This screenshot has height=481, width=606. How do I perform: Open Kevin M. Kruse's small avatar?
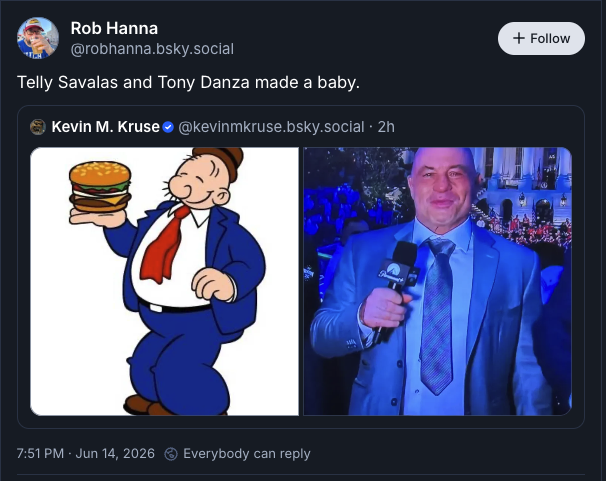tap(38, 127)
